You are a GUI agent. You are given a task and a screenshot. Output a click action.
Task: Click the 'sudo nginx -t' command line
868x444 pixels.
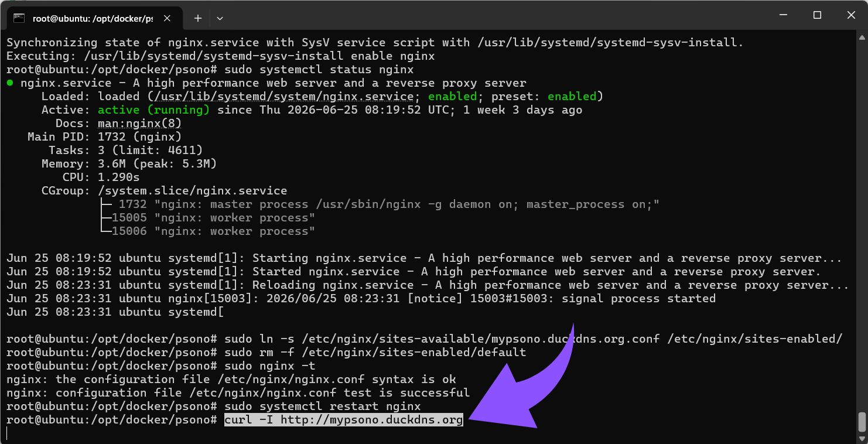tap(161, 366)
